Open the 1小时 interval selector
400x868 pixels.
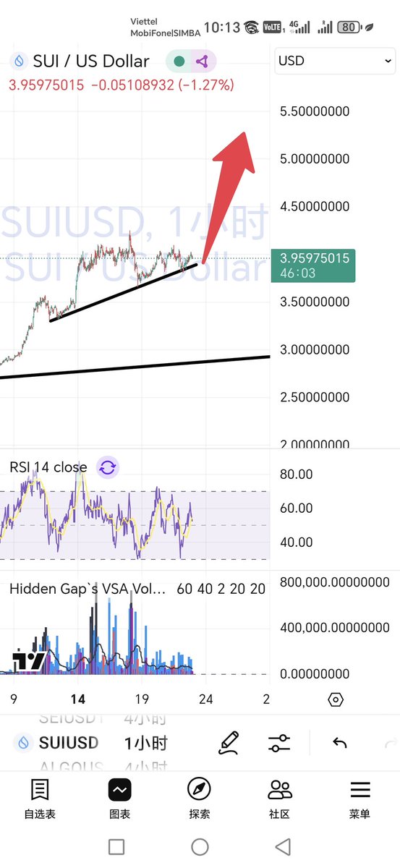pyautogui.click(x=146, y=743)
